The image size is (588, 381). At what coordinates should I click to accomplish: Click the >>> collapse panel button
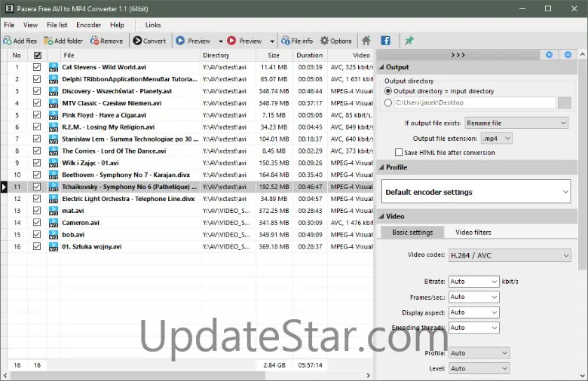458,55
